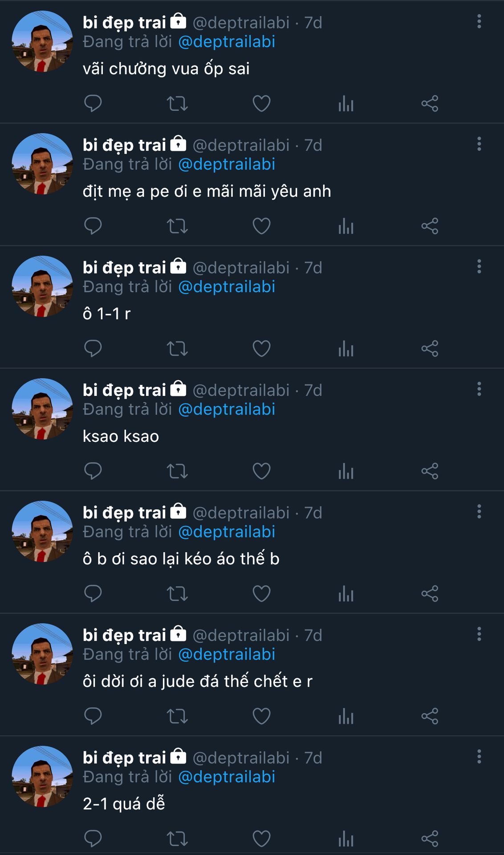This screenshot has width=504, height=855.
Task: Open the "ô b ơi sao lại kéo áo thế b" tweet text
Action: point(181,559)
